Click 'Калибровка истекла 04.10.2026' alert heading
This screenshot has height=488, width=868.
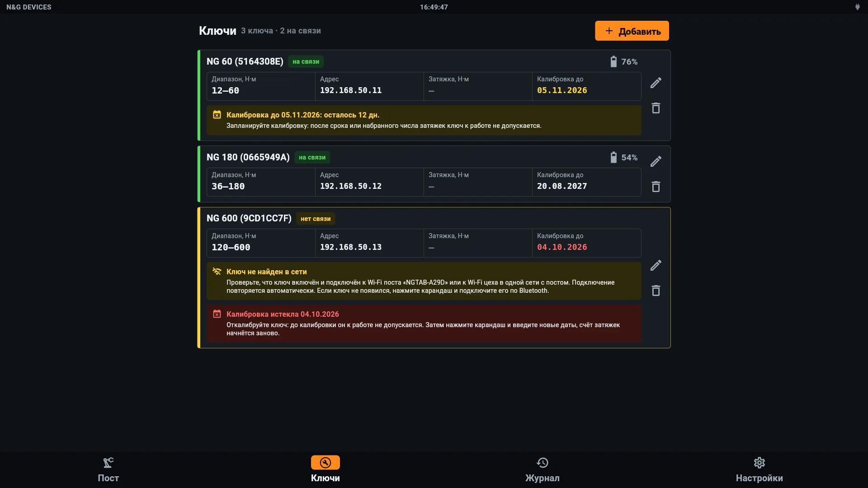(x=283, y=314)
